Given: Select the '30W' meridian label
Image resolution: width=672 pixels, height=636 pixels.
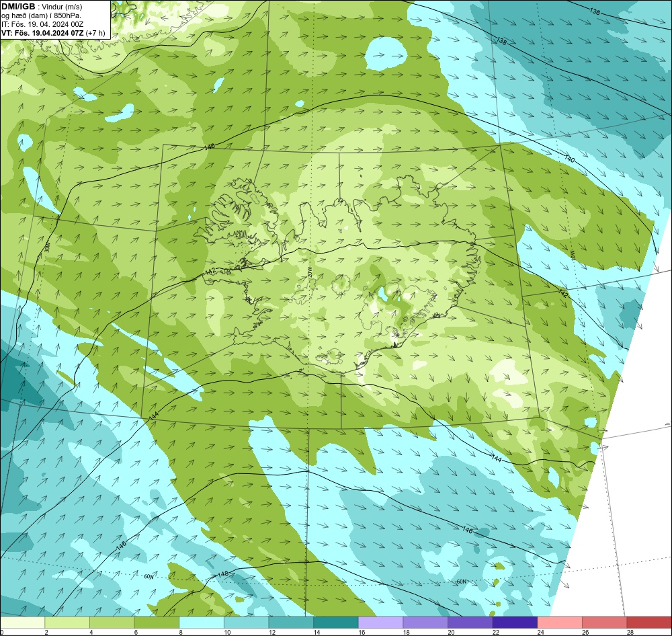Looking at the screenshot, I should 48,247.
